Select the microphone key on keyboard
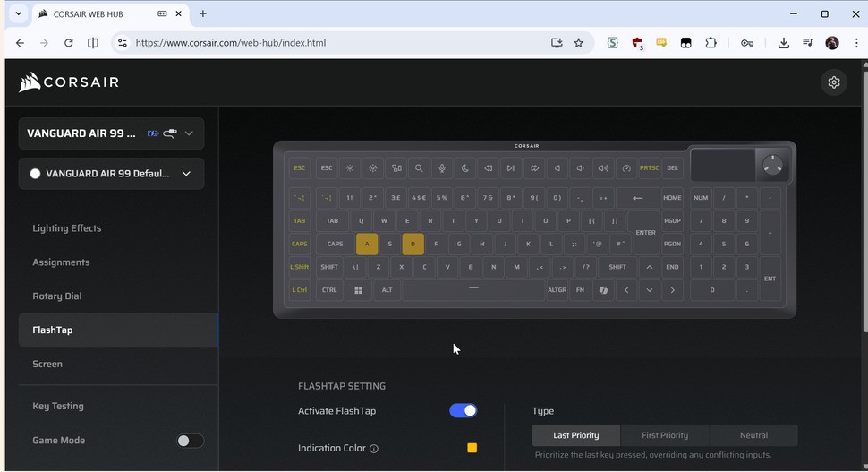 click(442, 167)
